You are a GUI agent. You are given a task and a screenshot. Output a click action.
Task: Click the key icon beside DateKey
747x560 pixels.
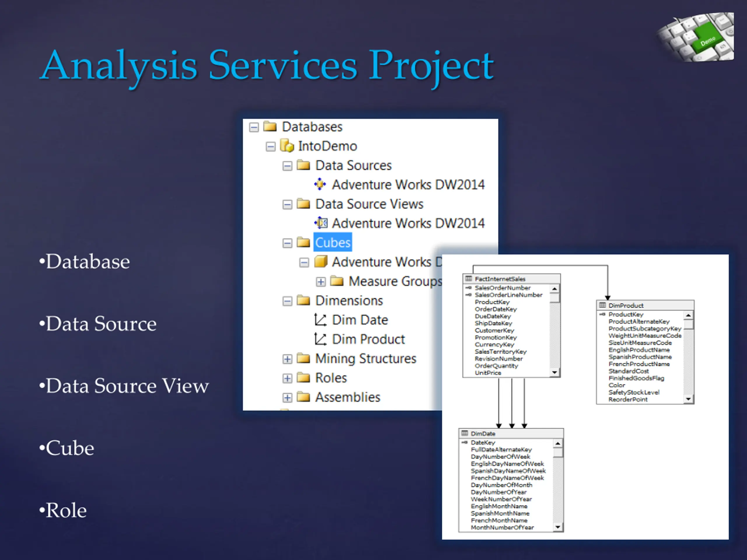pos(465,442)
